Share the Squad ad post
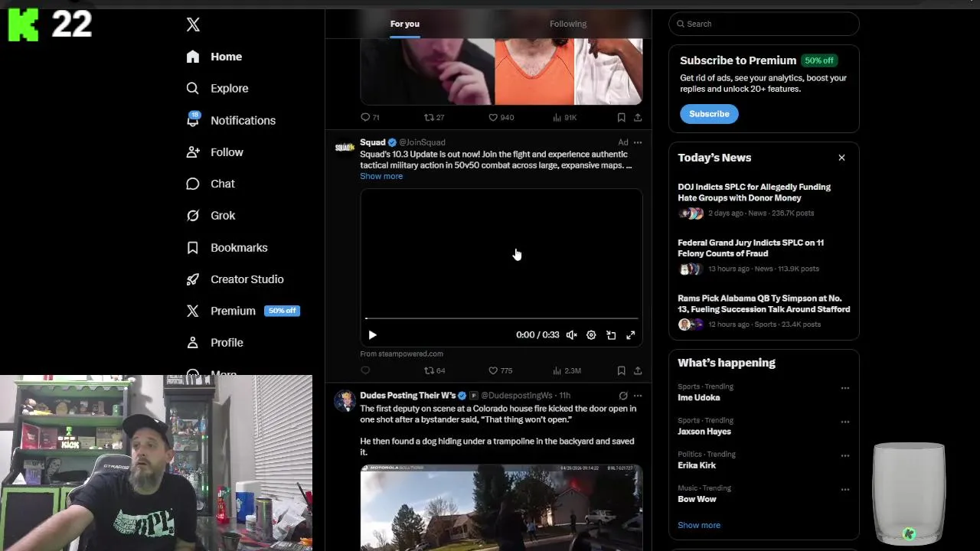980x551 pixels. (x=638, y=370)
